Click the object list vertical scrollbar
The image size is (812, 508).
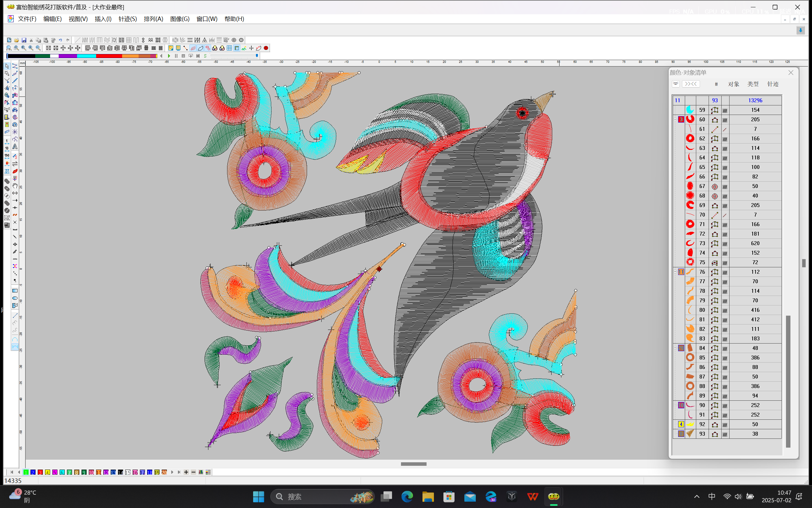point(788,381)
